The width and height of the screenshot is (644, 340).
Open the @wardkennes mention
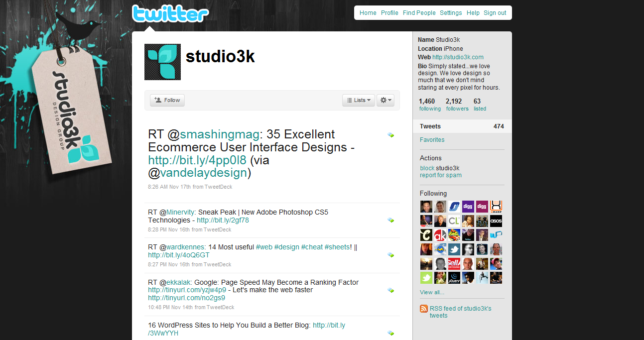(x=185, y=247)
